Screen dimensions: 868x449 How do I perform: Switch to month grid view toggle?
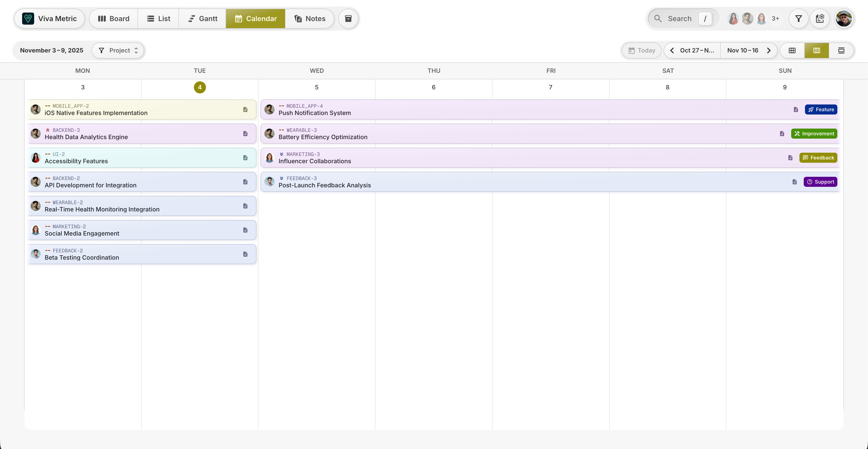[x=792, y=50]
